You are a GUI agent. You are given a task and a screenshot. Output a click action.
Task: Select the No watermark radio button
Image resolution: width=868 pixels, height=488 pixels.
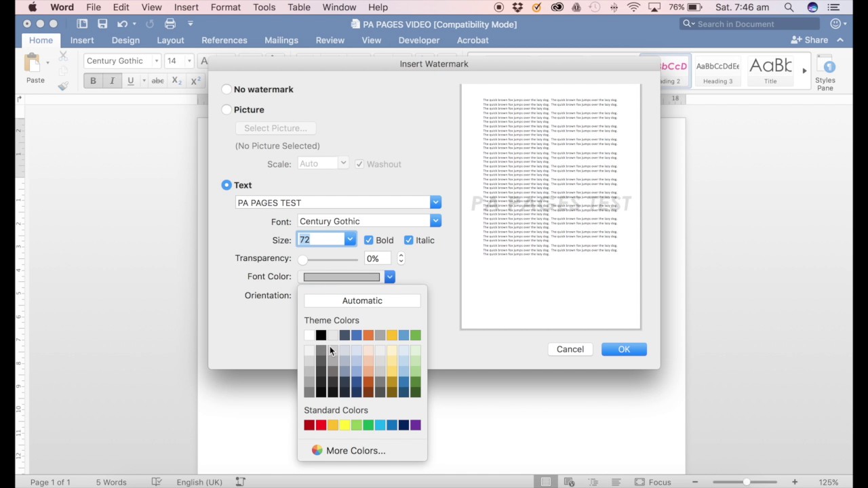226,89
